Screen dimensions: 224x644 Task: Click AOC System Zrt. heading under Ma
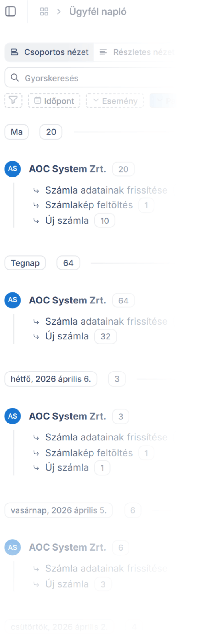pos(68,169)
